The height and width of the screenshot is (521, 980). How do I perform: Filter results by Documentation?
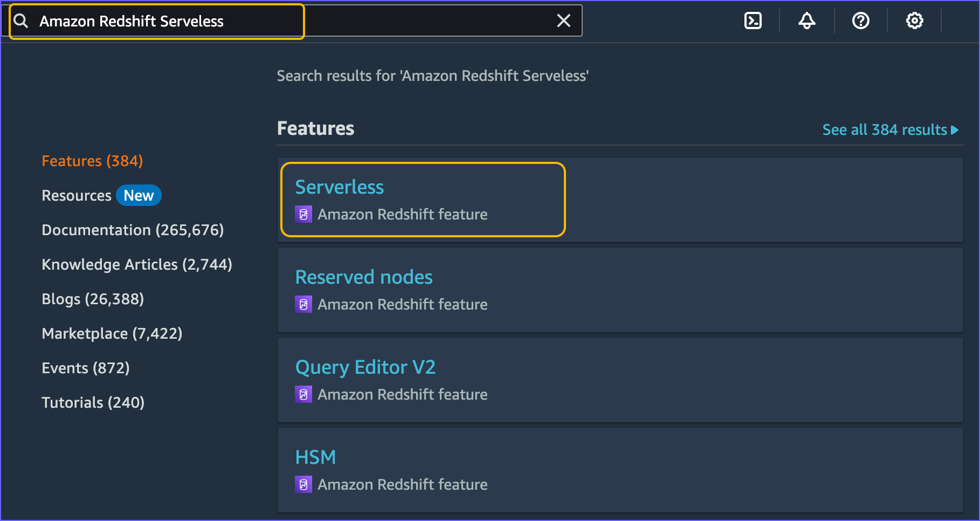[133, 229]
